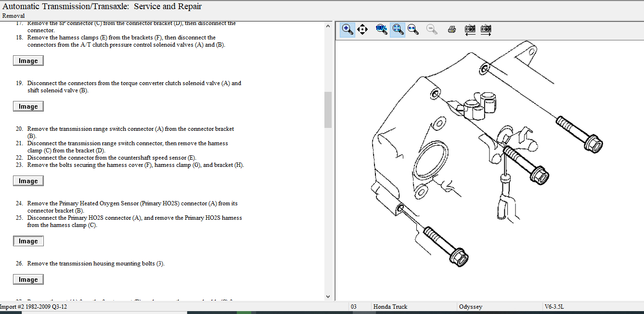Click step 23 harness cover bolts text

[135, 165]
